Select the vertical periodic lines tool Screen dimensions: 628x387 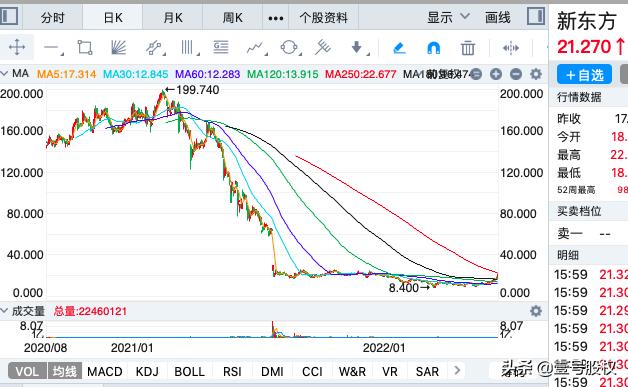point(188,48)
